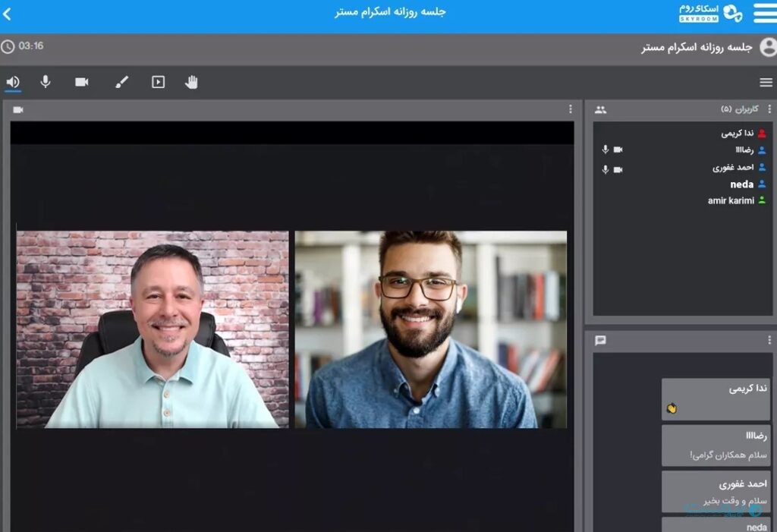Select user amir karimi in the list
777x532 pixels.
point(731,201)
